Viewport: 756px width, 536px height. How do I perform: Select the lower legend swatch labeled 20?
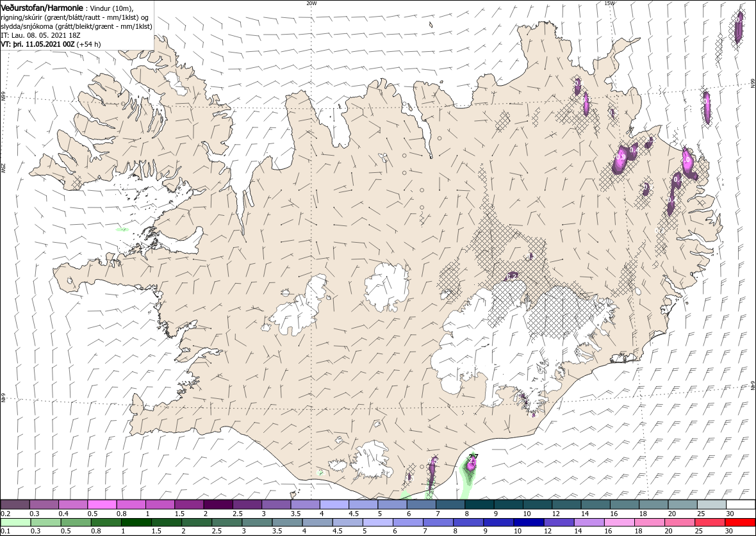pyautogui.click(x=680, y=523)
